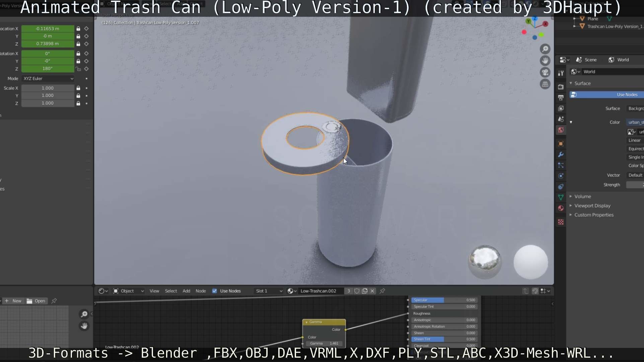The height and width of the screenshot is (362, 644).
Task: Click the fake user shield icon for Low-Trashcan.002
Action: [357, 291]
